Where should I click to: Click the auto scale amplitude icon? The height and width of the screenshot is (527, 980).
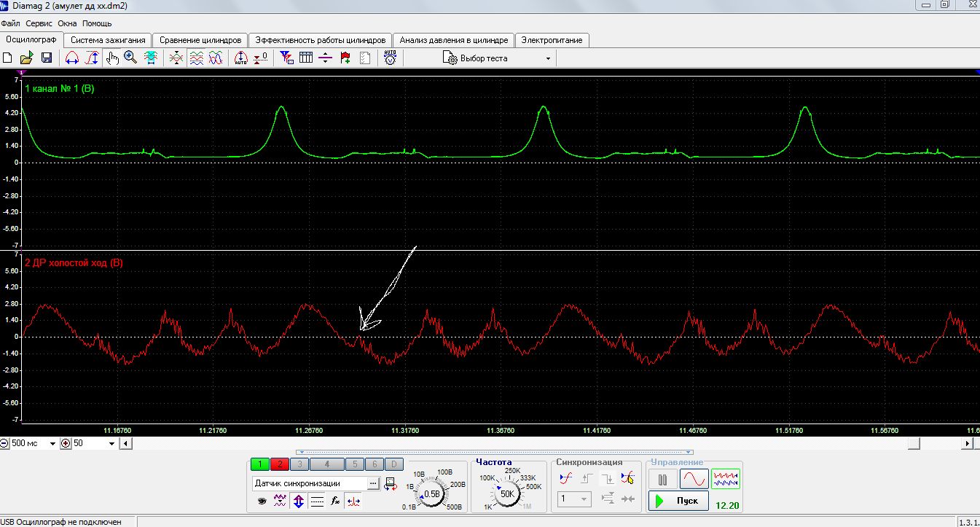tap(241, 58)
